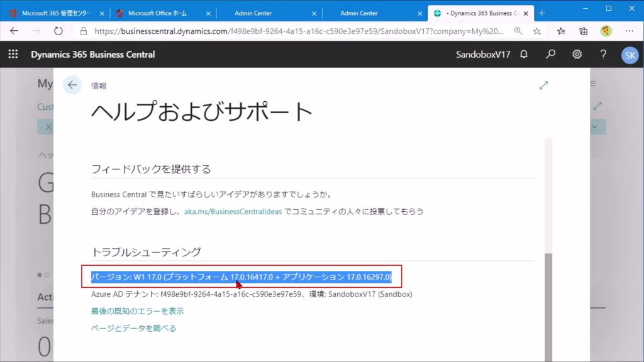
Task: Click the トラブルシューティング heading
Action: (x=146, y=252)
